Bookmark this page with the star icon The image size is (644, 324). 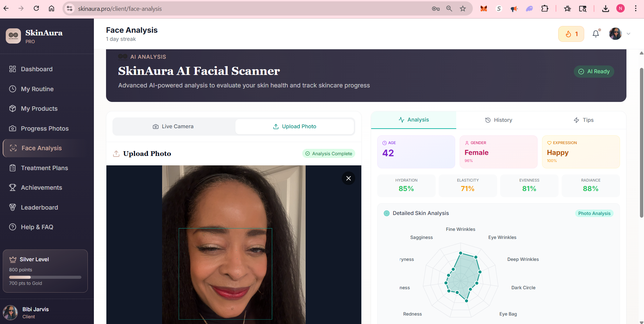tap(463, 9)
